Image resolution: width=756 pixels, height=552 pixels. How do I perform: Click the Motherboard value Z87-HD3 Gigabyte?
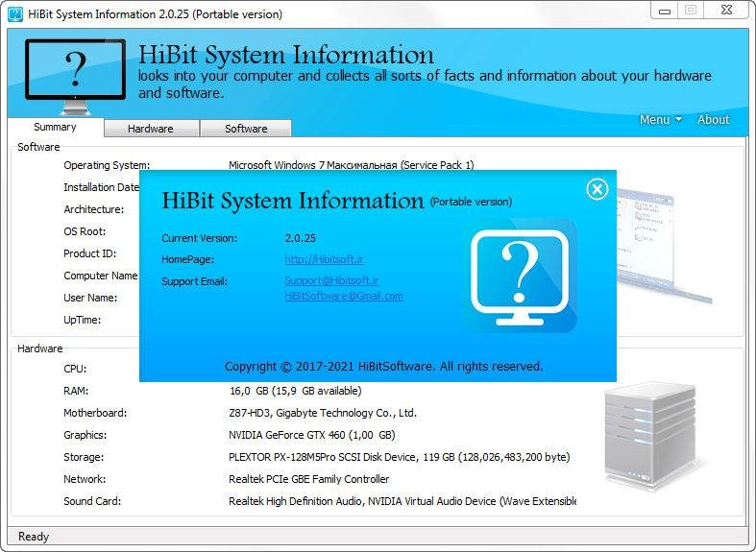[323, 413]
